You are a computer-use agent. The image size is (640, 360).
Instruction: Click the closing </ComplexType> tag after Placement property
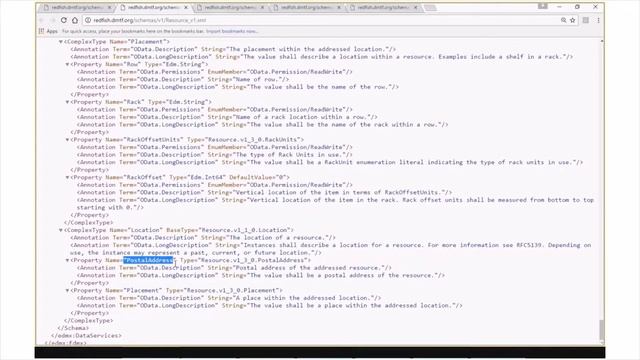(x=89, y=321)
